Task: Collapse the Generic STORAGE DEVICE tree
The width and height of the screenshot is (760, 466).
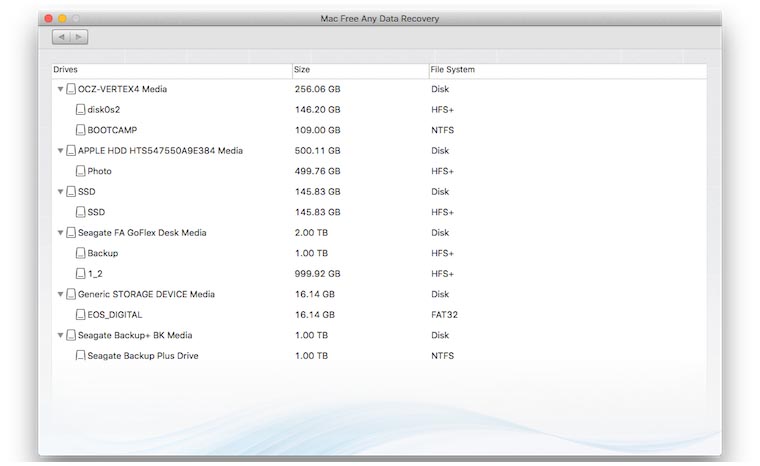Action: click(x=60, y=294)
